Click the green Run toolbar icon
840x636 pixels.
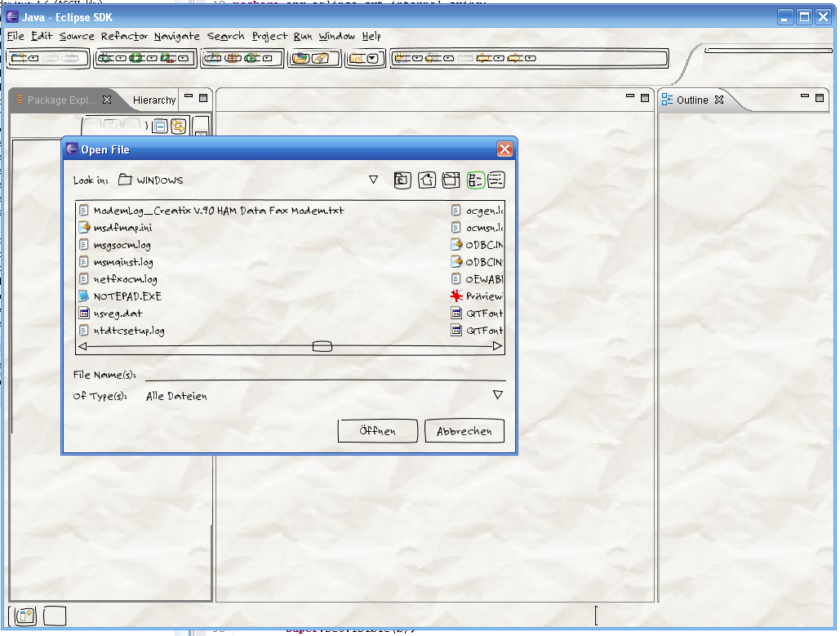point(136,58)
